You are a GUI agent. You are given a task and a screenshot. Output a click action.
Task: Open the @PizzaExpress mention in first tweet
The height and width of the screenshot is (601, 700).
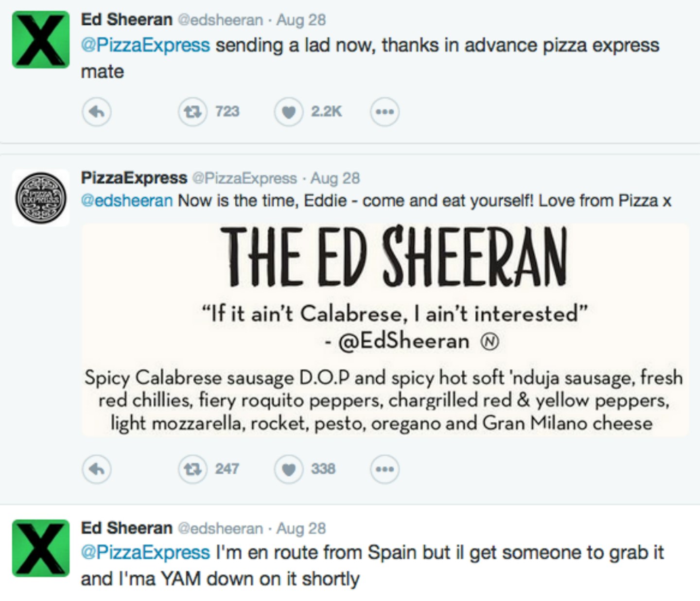tap(145, 45)
